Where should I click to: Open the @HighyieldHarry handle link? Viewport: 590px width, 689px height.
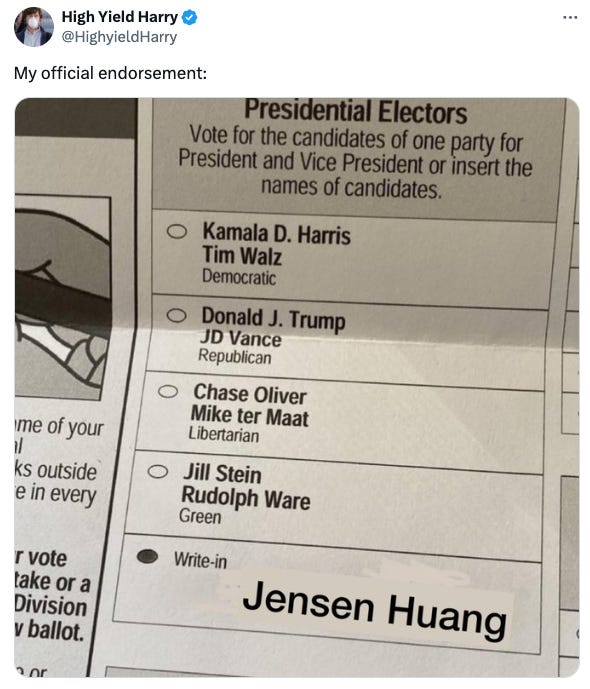(119, 37)
